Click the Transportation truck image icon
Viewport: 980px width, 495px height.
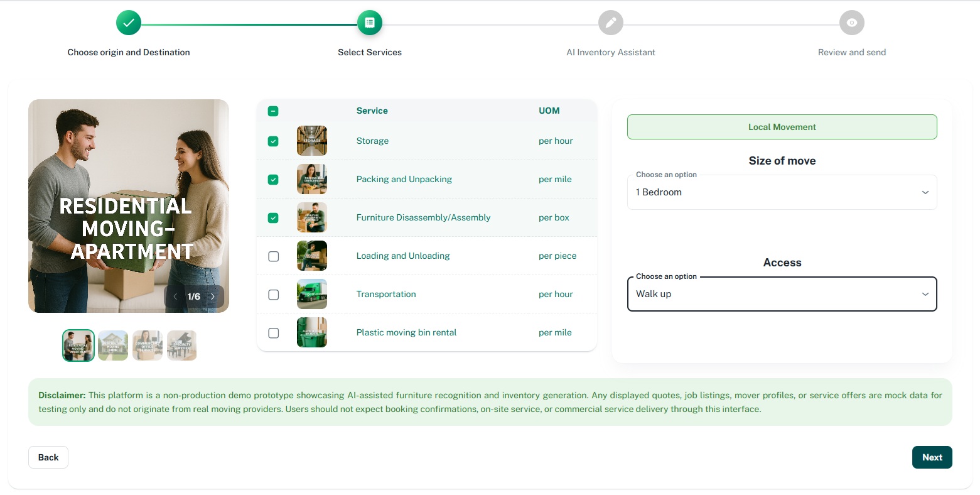pyautogui.click(x=311, y=294)
